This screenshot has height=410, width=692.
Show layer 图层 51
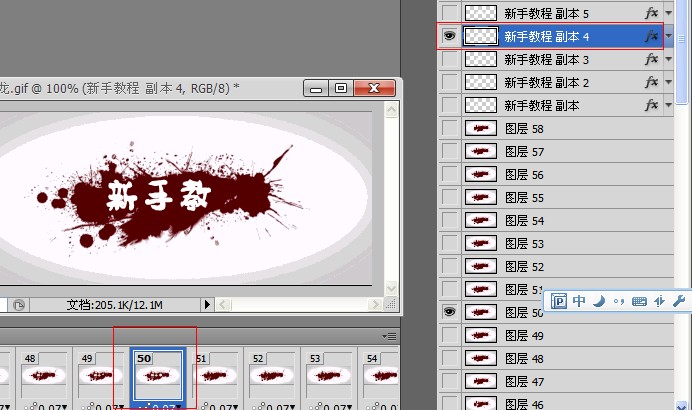coord(450,289)
